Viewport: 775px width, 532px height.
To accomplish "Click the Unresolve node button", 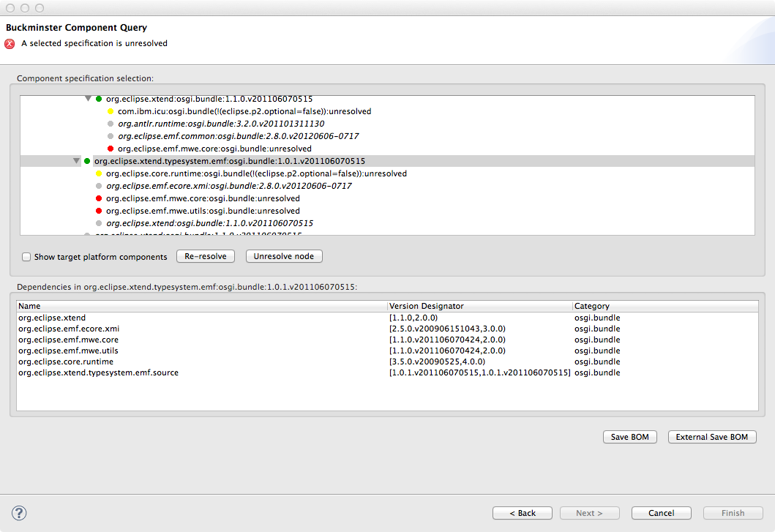I will pyautogui.click(x=284, y=256).
